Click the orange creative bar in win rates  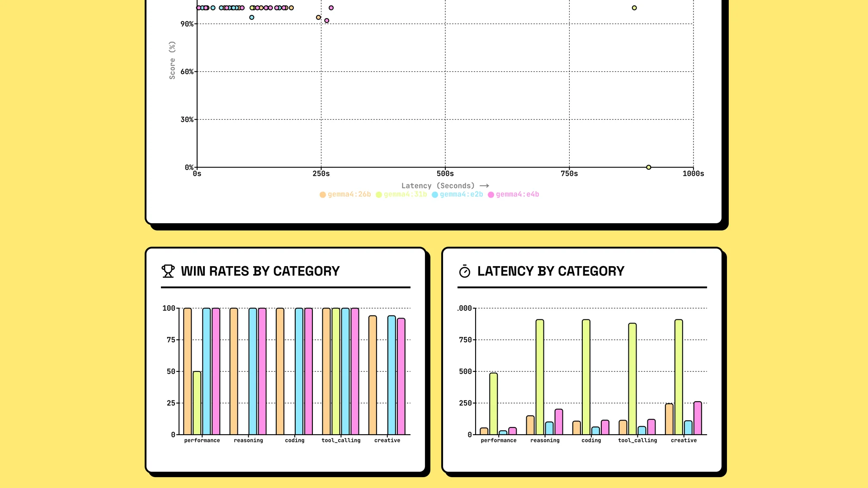click(x=373, y=375)
